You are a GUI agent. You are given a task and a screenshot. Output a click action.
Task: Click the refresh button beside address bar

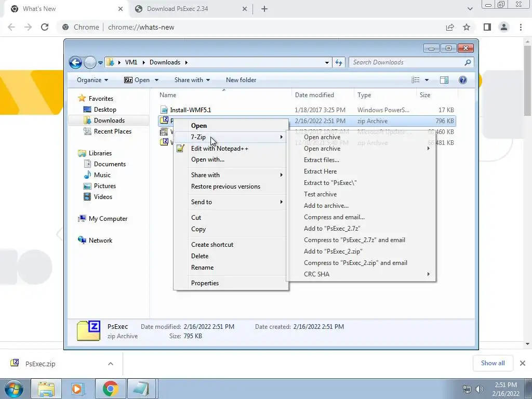tap(339, 62)
